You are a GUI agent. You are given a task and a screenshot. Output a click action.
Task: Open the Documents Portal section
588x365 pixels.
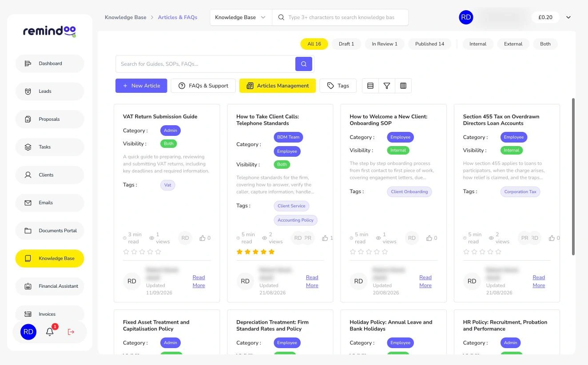point(49,230)
